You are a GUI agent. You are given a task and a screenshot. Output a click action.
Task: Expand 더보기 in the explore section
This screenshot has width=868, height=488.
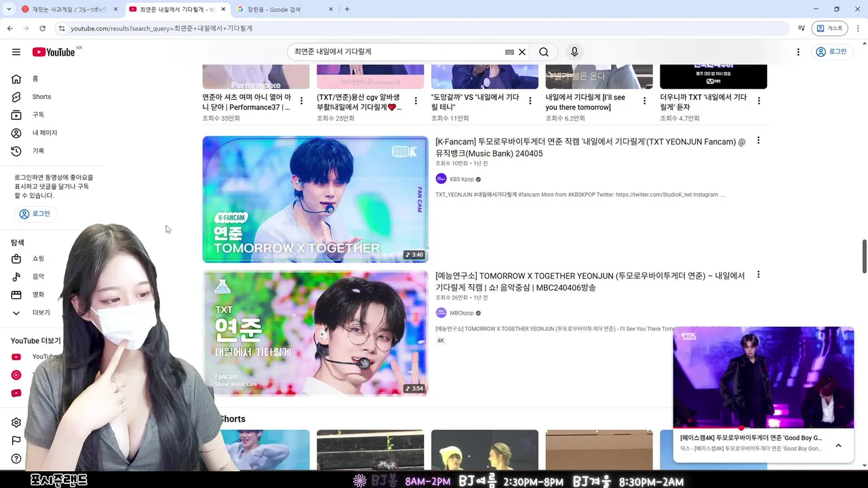coord(41,312)
